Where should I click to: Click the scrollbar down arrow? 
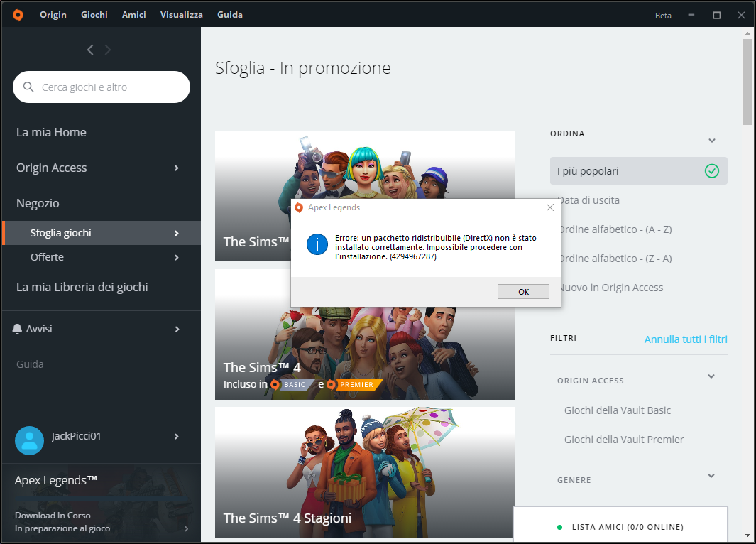pyautogui.click(x=747, y=535)
